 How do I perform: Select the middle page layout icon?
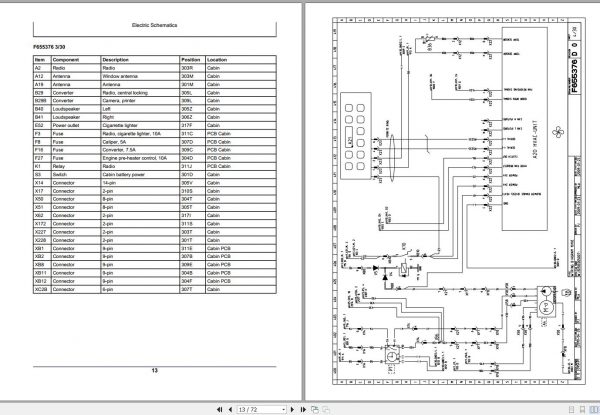click(x=582, y=409)
